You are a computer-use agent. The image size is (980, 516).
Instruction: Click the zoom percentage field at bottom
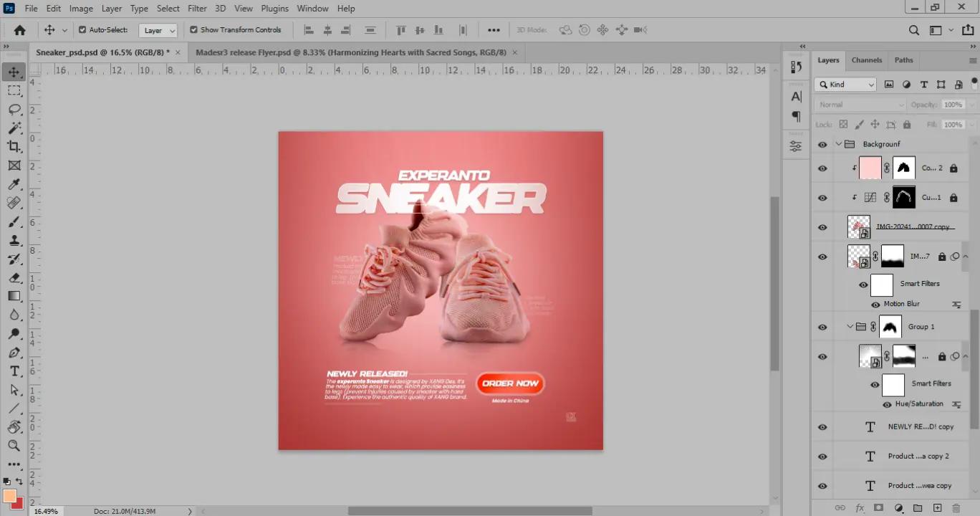[47, 511]
